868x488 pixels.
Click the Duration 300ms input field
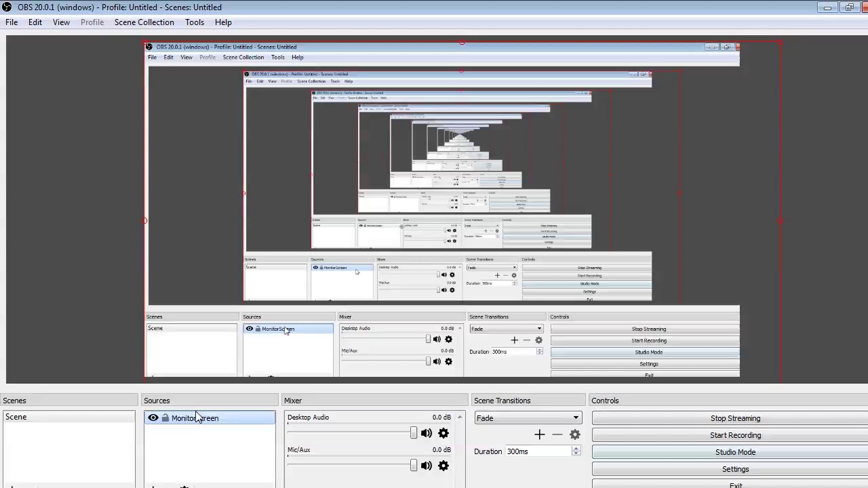[x=538, y=451]
